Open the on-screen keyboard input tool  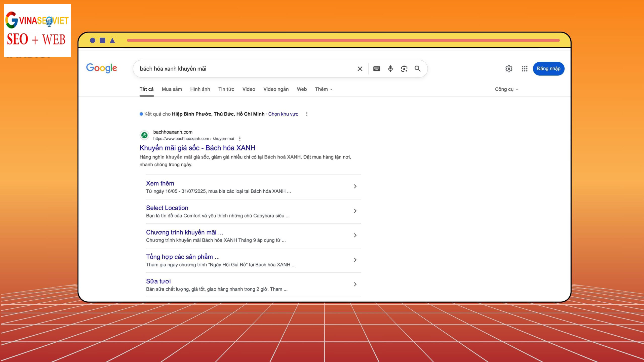point(377,69)
